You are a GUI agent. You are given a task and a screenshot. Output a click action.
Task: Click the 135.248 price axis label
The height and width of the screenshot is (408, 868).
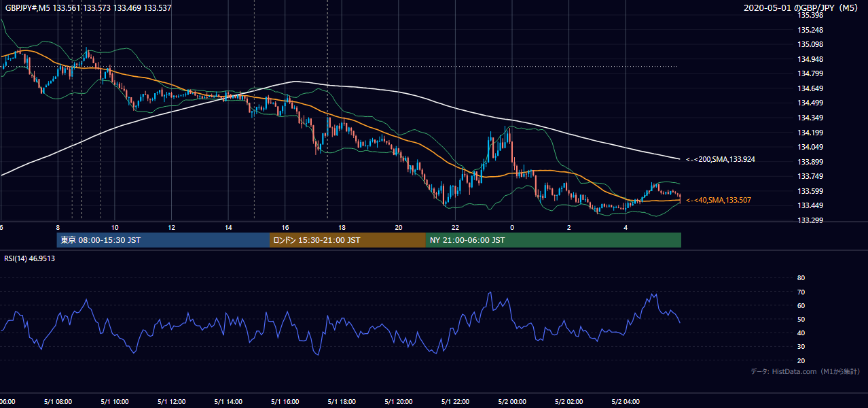pos(810,30)
